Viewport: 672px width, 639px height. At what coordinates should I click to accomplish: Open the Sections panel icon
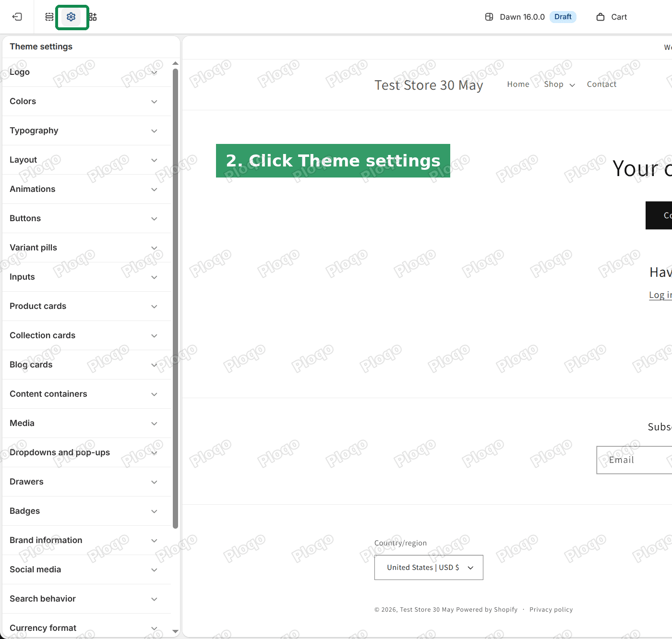pos(49,17)
